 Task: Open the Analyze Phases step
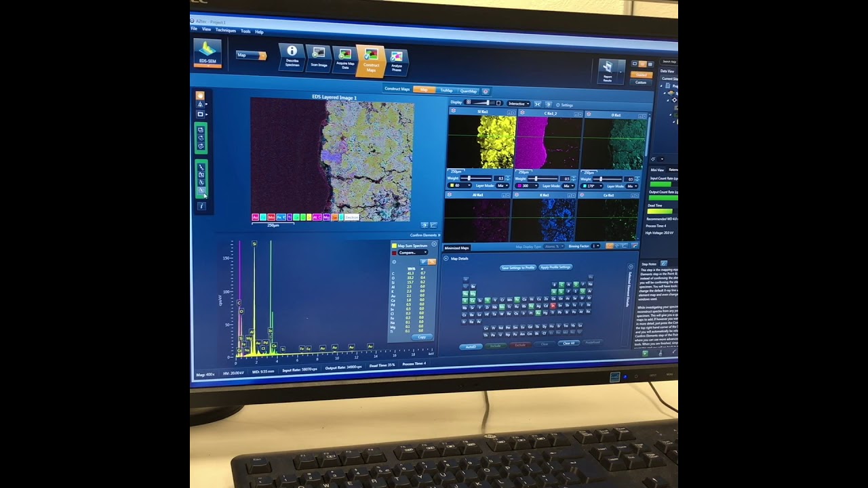tap(397, 62)
